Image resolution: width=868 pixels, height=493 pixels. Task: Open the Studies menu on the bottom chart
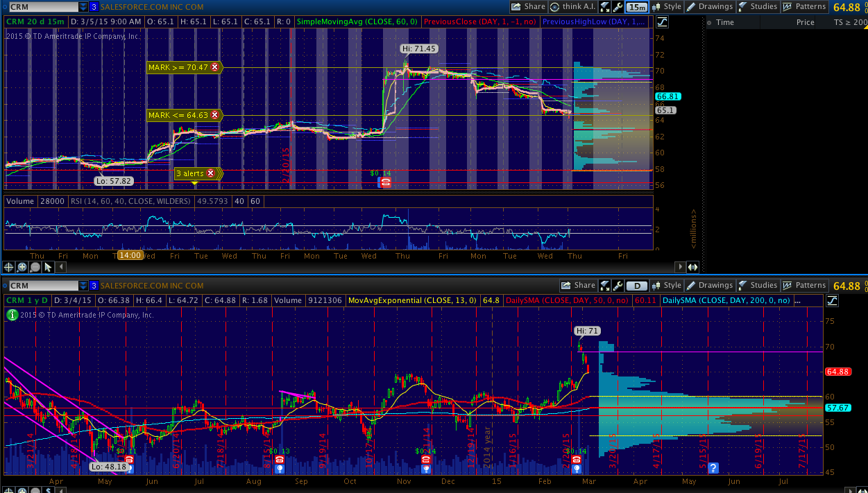pyautogui.click(x=758, y=285)
